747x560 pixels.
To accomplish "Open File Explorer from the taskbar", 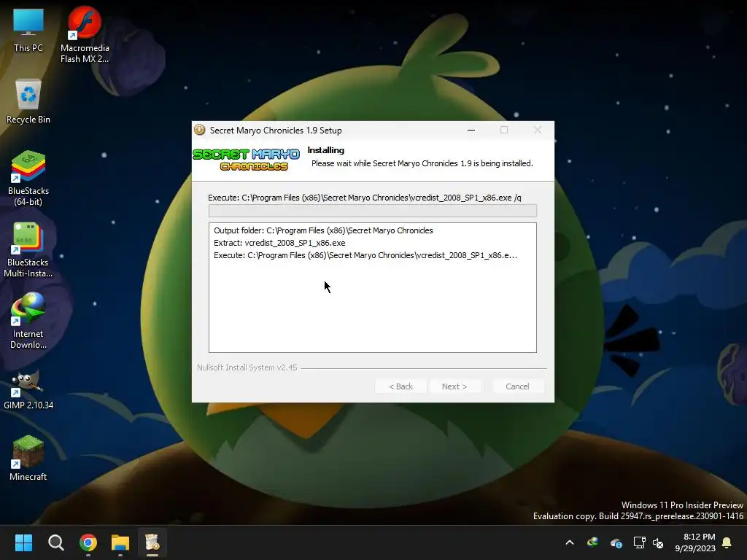I will pyautogui.click(x=120, y=542).
